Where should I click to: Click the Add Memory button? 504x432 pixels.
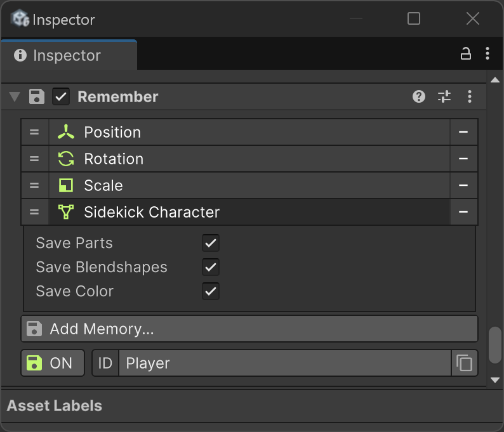click(249, 329)
